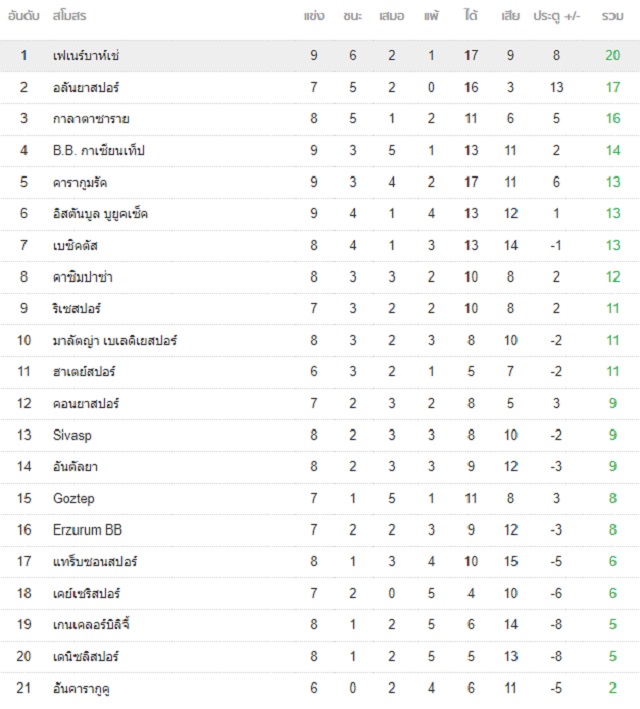
Task: Open the อลันยาสปอร์ team link
Action: 86,87
